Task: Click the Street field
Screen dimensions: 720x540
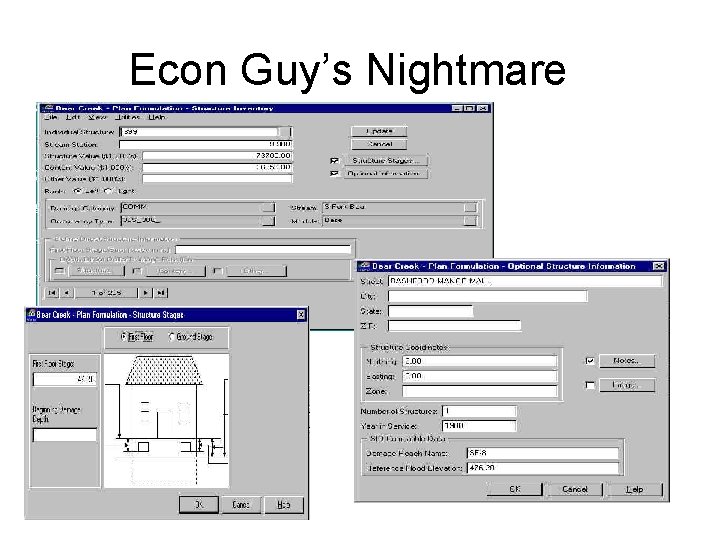Action: coord(525,281)
